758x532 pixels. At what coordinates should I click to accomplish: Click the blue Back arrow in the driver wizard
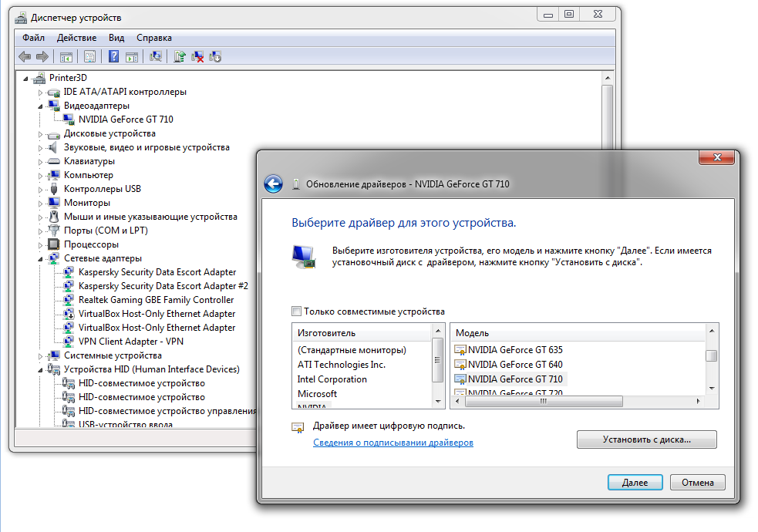tap(275, 184)
